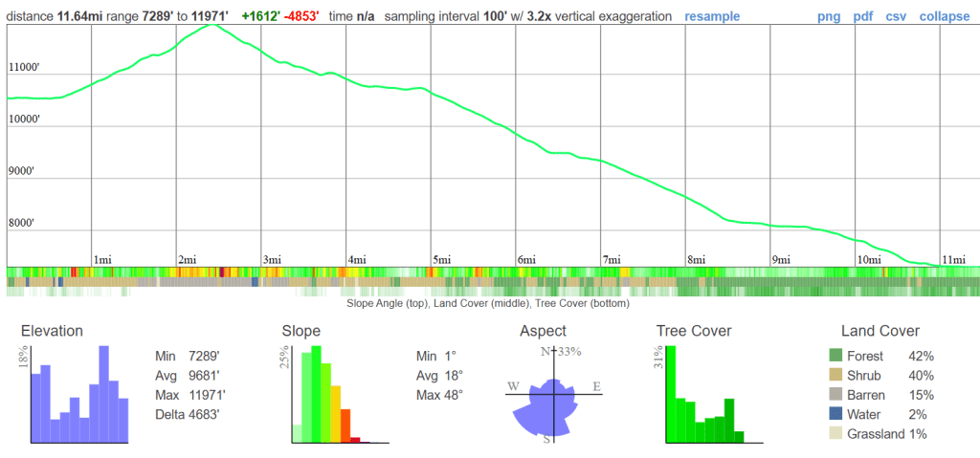Click the 5mi distance marker on profile
The width and height of the screenshot is (980, 458).
(x=441, y=259)
